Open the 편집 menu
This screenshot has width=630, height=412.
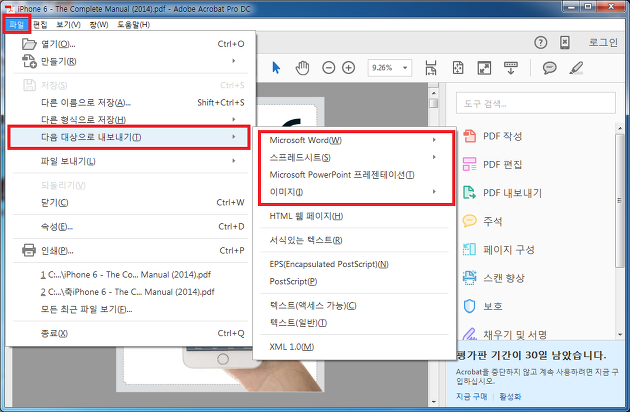(40, 25)
